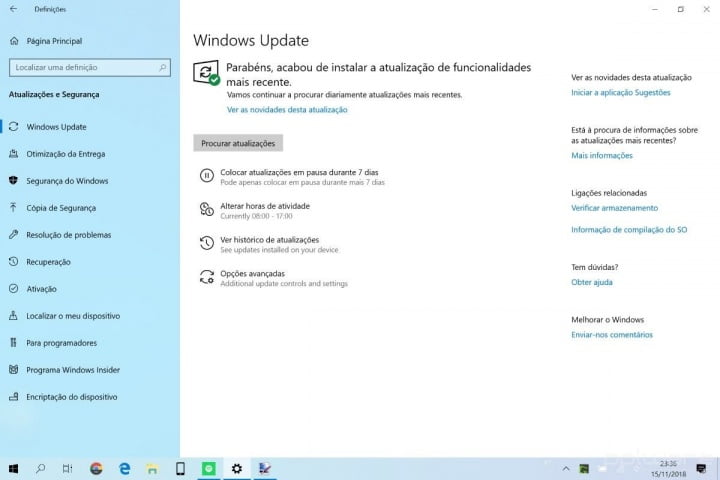Click the Alterar horas de atividade clock icon
This screenshot has width=720, height=480.
207,209
